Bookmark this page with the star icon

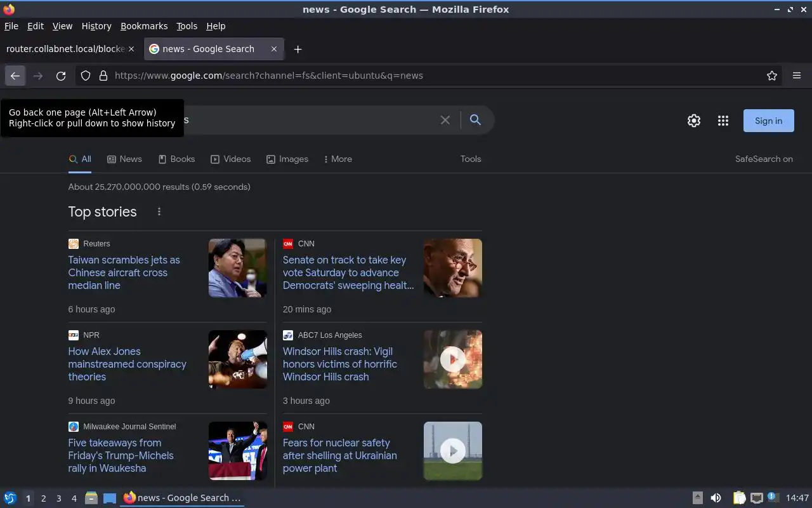point(772,76)
